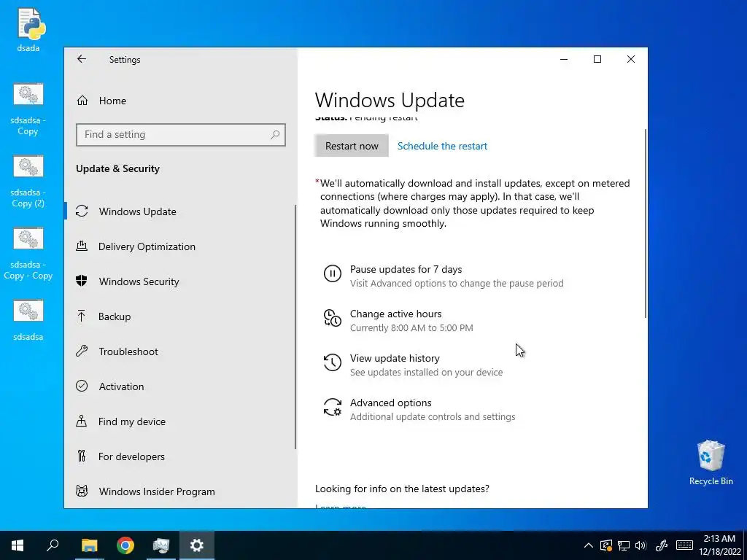Screen dimensions: 747x560
Task: Open Advanced options
Action: click(419, 410)
